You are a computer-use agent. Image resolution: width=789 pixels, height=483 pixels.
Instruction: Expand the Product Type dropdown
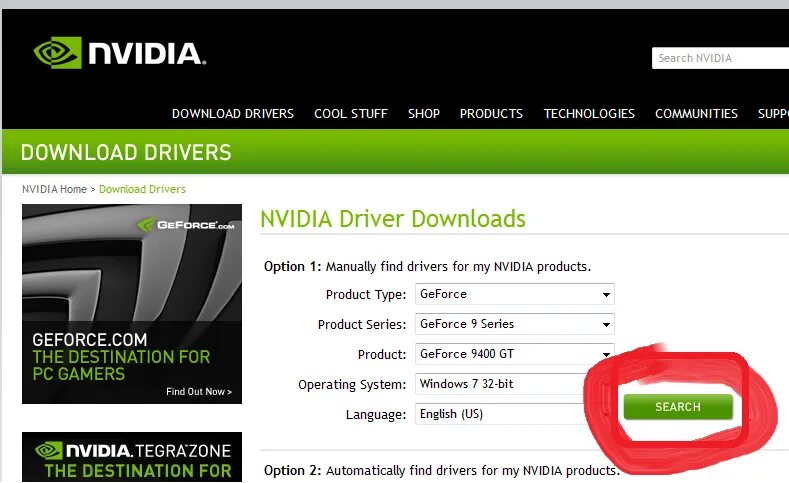point(514,294)
